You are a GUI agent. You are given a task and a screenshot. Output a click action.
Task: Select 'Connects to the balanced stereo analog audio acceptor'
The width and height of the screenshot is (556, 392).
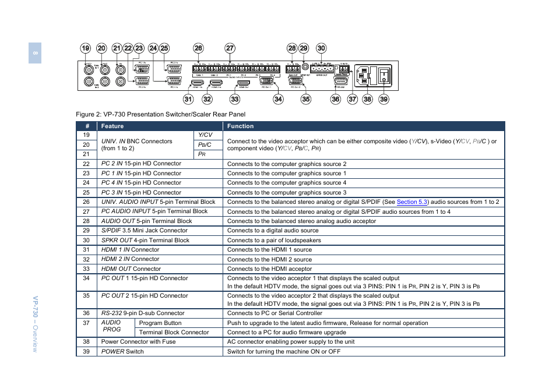point(301,221)
